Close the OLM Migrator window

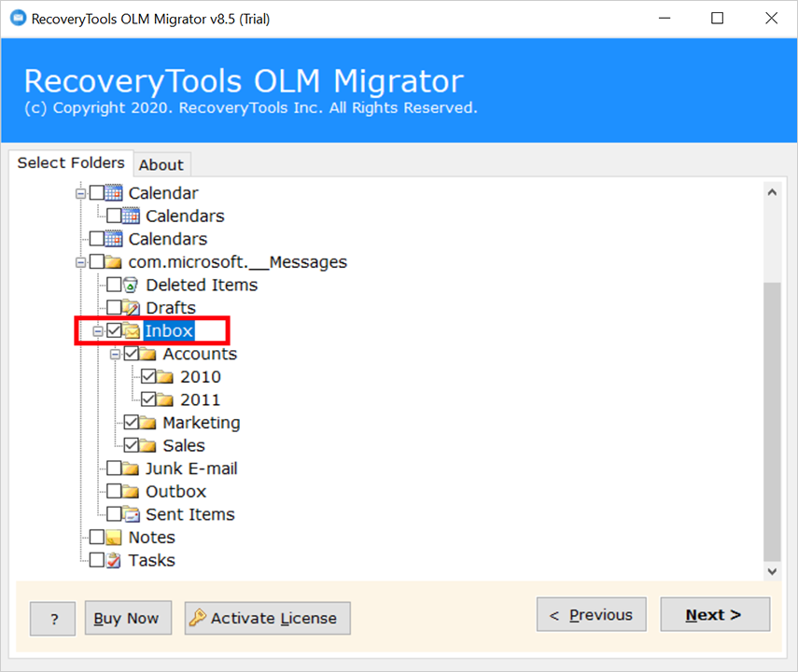[x=771, y=19]
